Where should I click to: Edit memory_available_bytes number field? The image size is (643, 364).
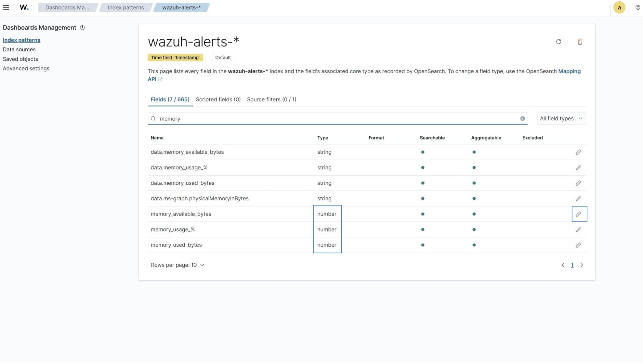(578, 214)
